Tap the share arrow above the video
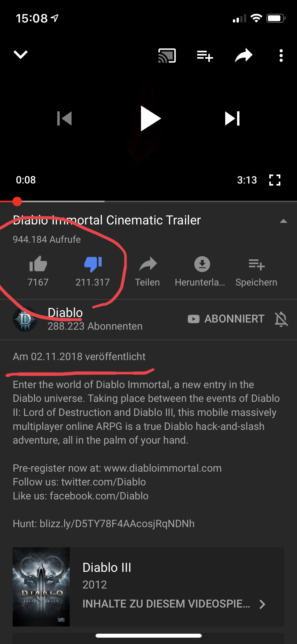Image resolution: width=297 pixels, height=644 pixels. (243, 55)
